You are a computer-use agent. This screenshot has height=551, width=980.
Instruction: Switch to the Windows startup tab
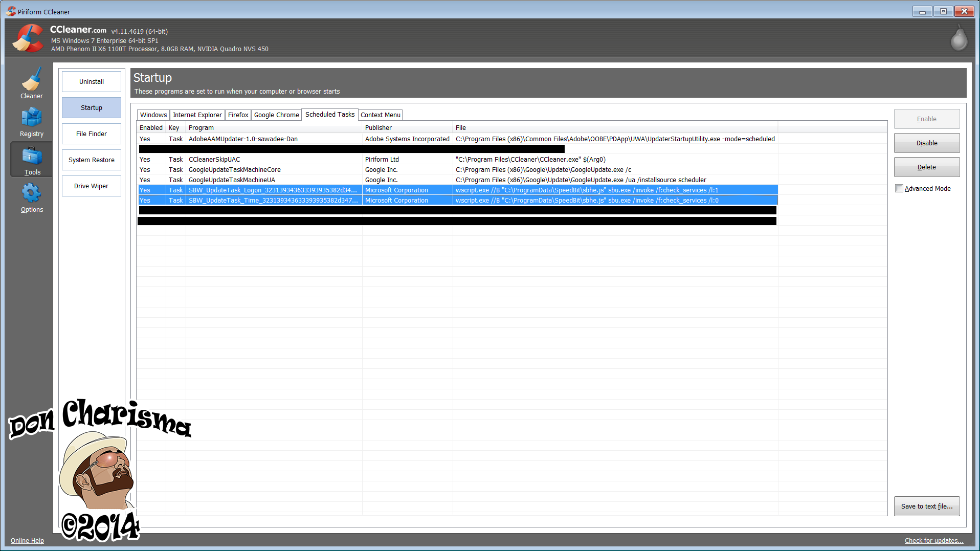pos(153,115)
